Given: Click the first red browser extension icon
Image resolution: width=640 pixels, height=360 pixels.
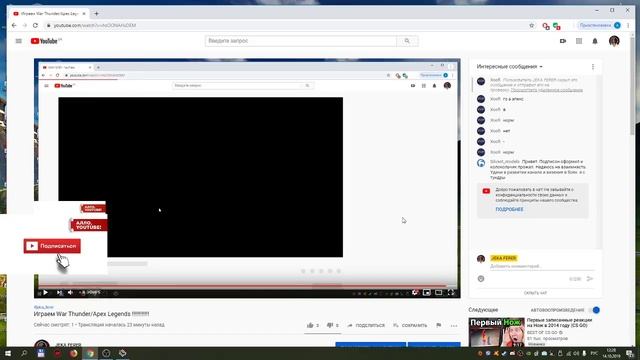Looking at the screenshot, I should tap(546, 26).
